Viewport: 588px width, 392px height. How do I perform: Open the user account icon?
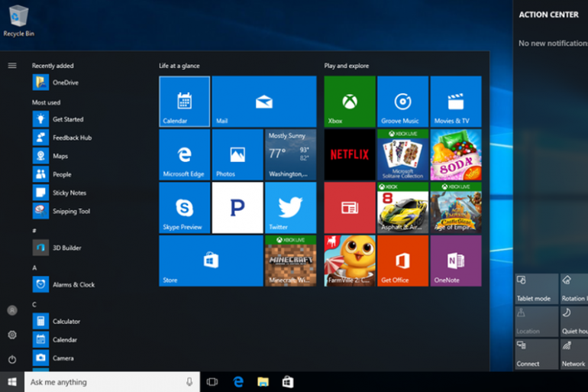12,310
